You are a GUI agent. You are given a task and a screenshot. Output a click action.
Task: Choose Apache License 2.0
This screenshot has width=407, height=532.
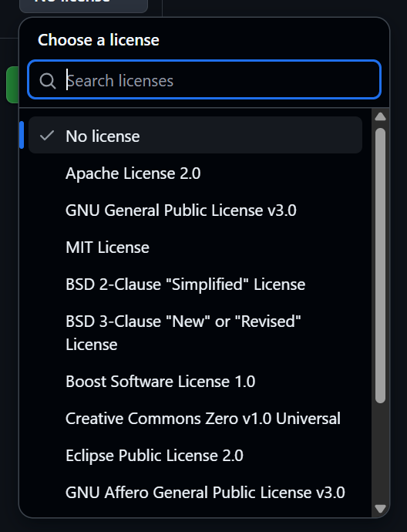[x=195, y=173]
